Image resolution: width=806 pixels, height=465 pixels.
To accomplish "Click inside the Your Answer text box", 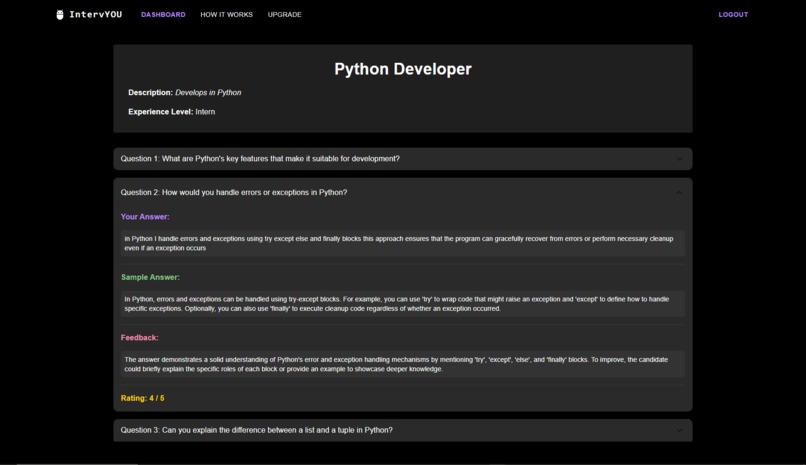I will [x=402, y=243].
